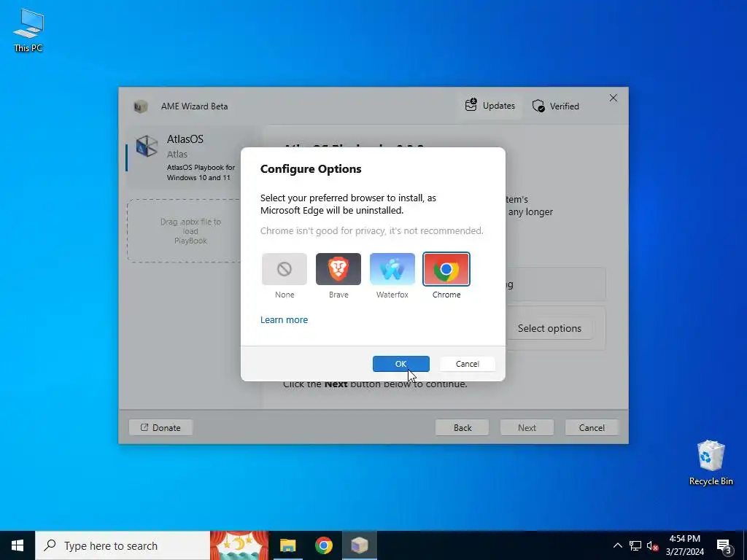Open network status tray icon
Viewport: 747px width, 560px height.
[635, 545]
